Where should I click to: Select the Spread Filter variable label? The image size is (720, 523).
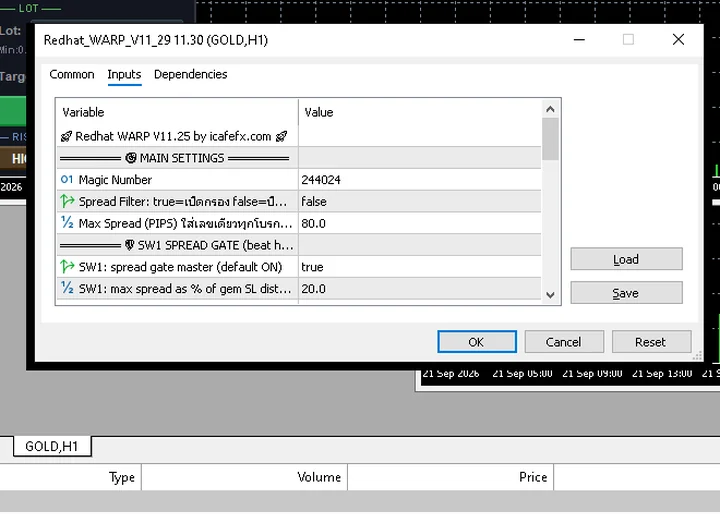pos(183,201)
